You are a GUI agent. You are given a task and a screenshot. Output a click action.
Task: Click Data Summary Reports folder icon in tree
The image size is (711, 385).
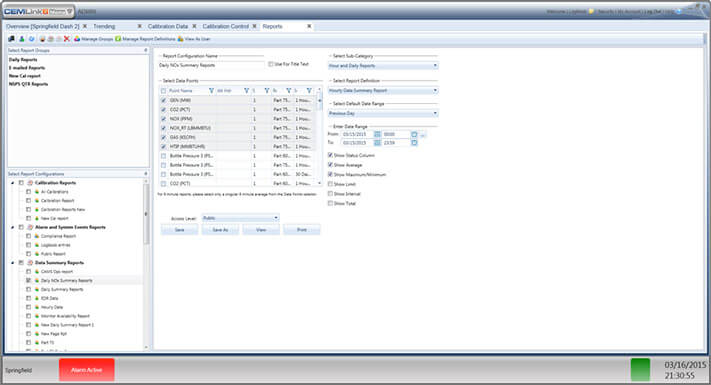(x=30, y=263)
